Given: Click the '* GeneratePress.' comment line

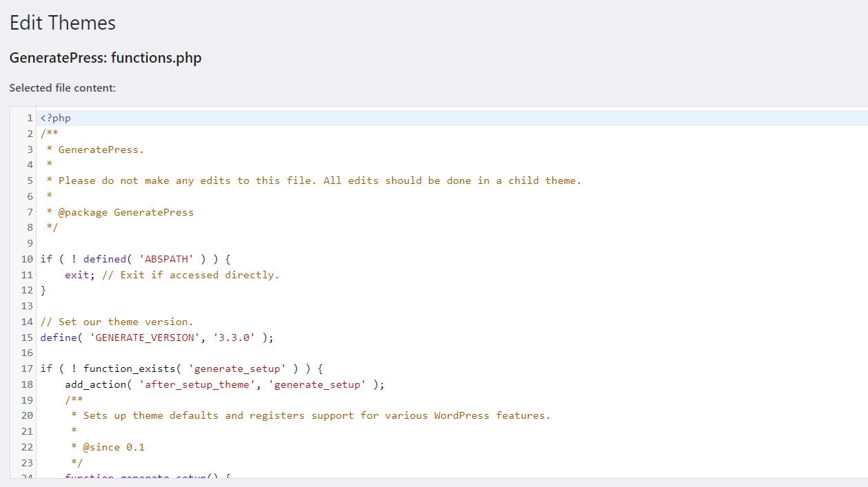Looking at the screenshot, I should click(x=95, y=149).
